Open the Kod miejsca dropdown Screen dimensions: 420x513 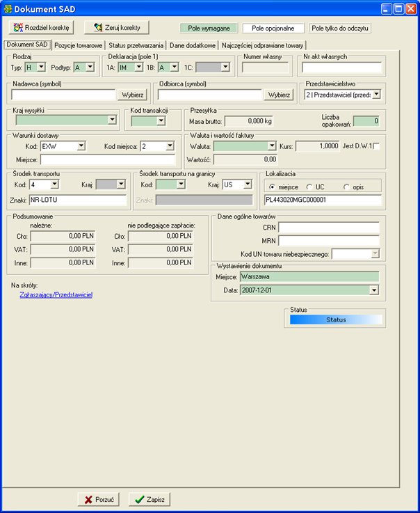[x=170, y=146]
